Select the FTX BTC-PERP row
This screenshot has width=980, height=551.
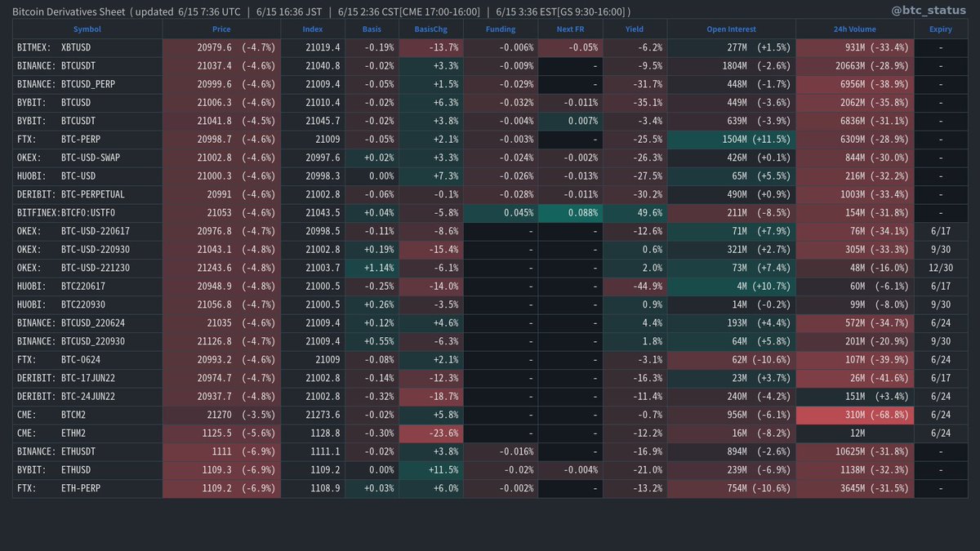point(87,139)
